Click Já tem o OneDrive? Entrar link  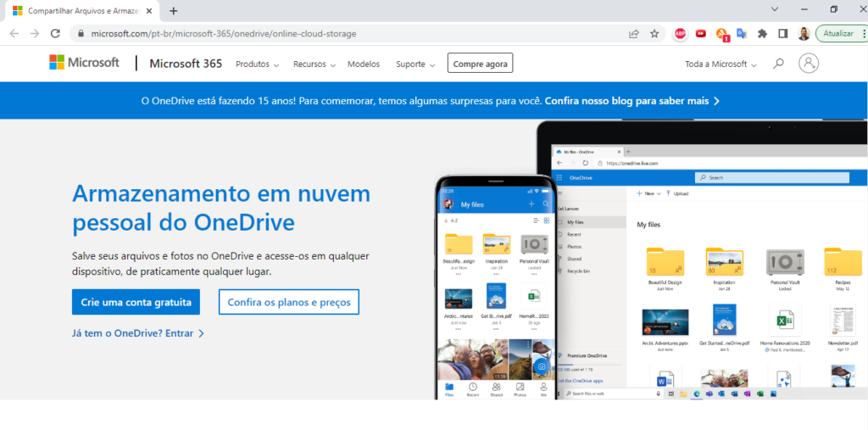point(138,333)
